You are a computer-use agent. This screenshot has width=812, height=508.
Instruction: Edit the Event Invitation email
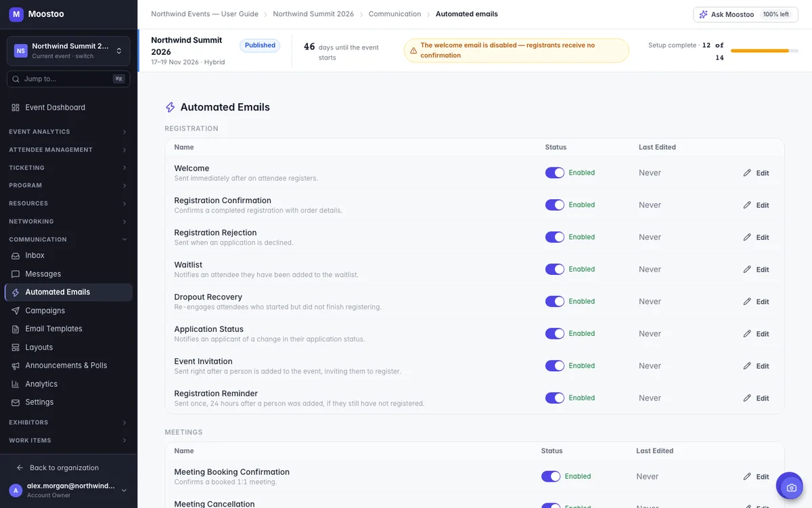[757, 366]
